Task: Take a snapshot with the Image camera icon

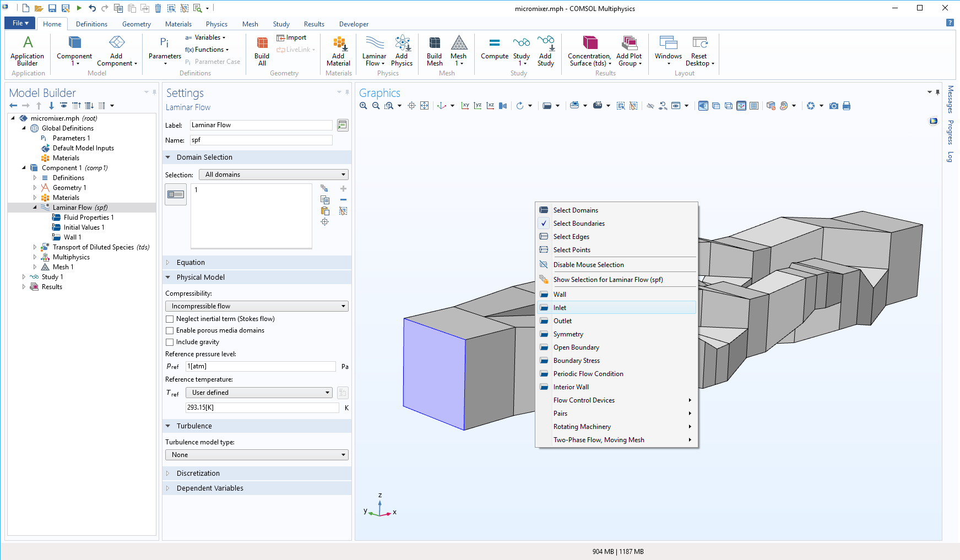Action: click(834, 105)
